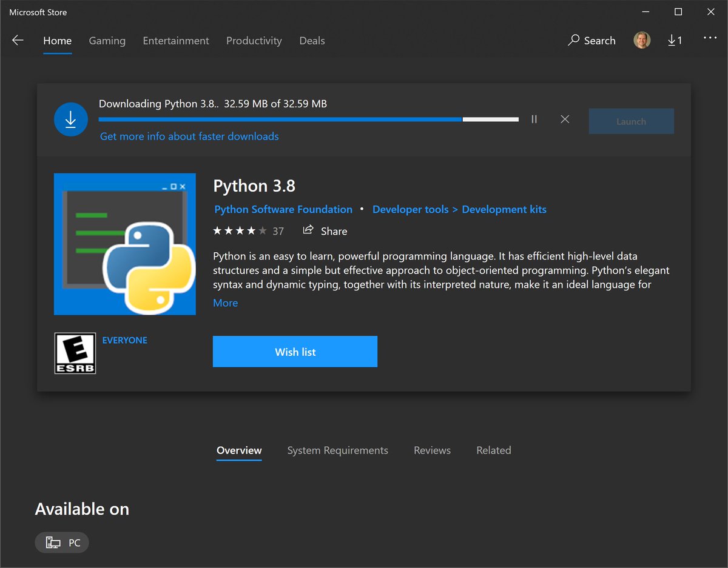Open the Entertainment tab
The height and width of the screenshot is (568, 728).
[176, 41]
